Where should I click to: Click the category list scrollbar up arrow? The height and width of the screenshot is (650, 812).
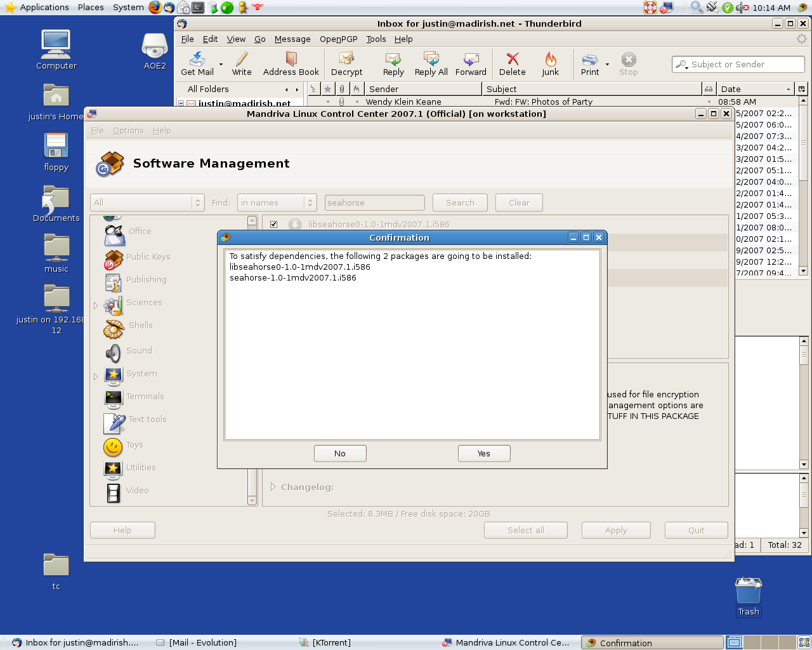point(252,220)
